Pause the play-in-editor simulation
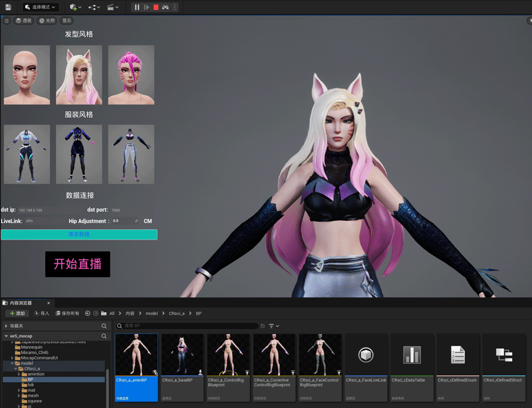 [137, 7]
